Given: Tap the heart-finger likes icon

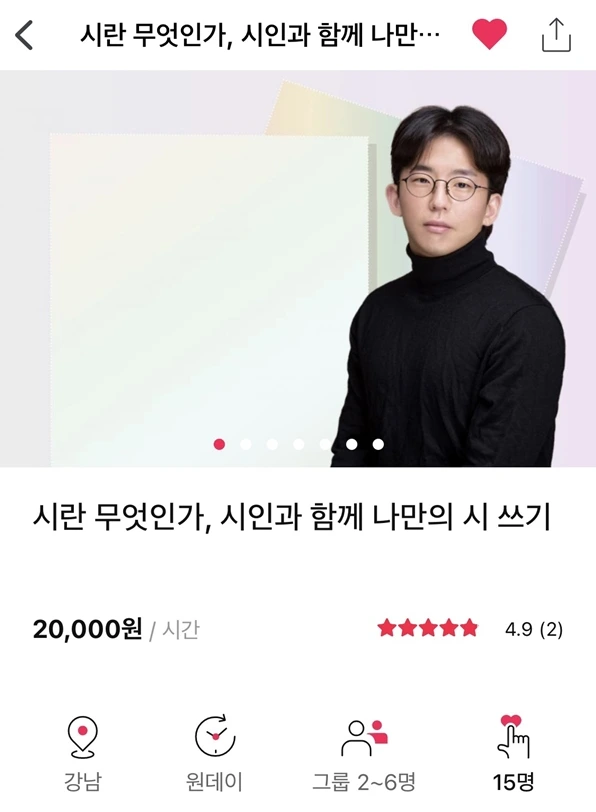Looking at the screenshot, I should point(513,736).
